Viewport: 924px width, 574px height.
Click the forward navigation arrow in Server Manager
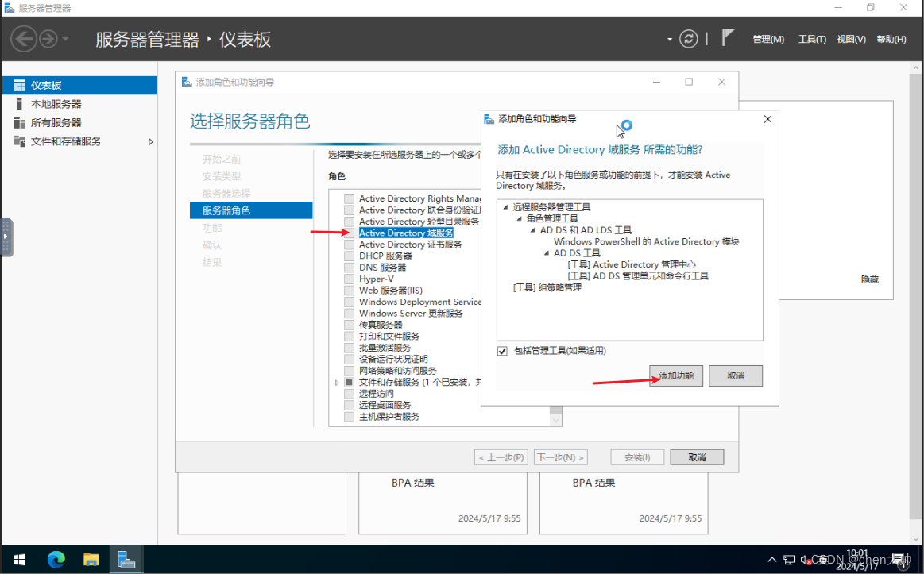pos(48,39)
